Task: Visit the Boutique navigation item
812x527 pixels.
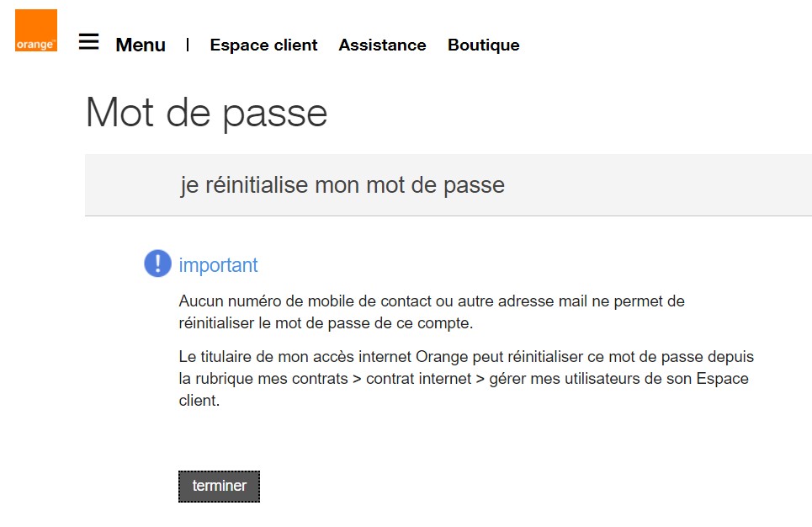Action: point(483,45)
